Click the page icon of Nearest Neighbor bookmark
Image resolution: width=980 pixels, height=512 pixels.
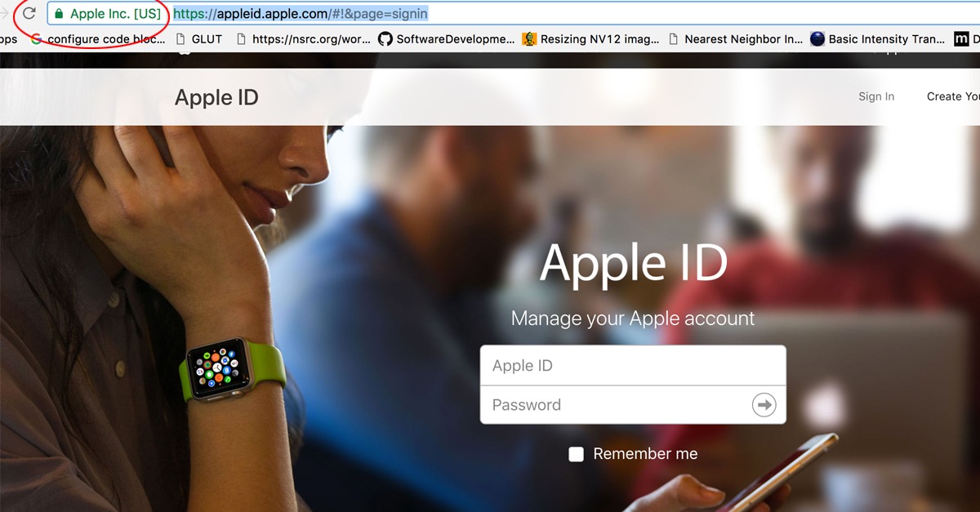click(674, 38)
